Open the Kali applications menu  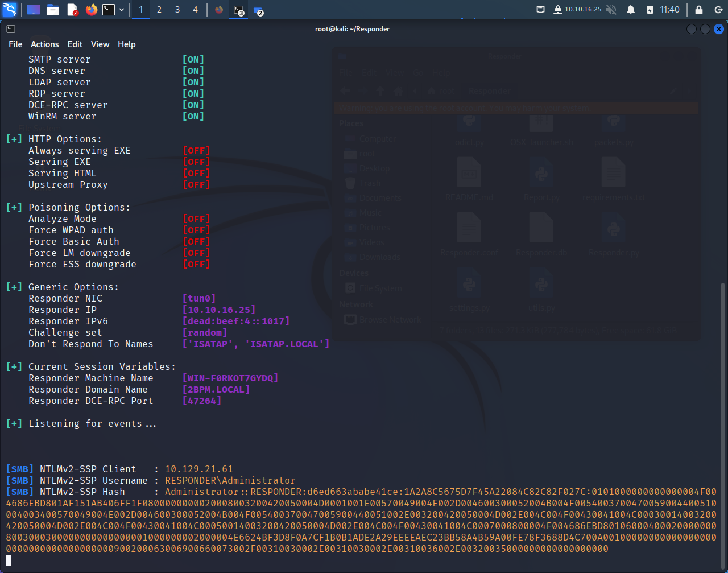[10, 10]
